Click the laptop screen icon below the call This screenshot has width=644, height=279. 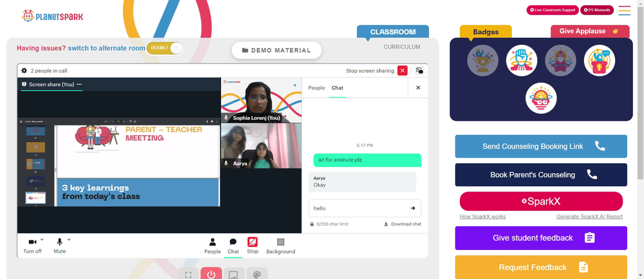234,274
